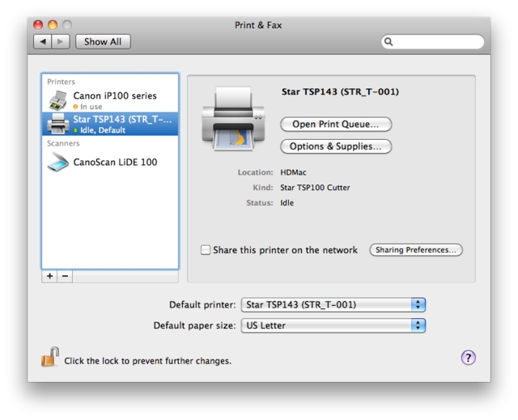Open help with the question mark icon

[x=468, y=357]
